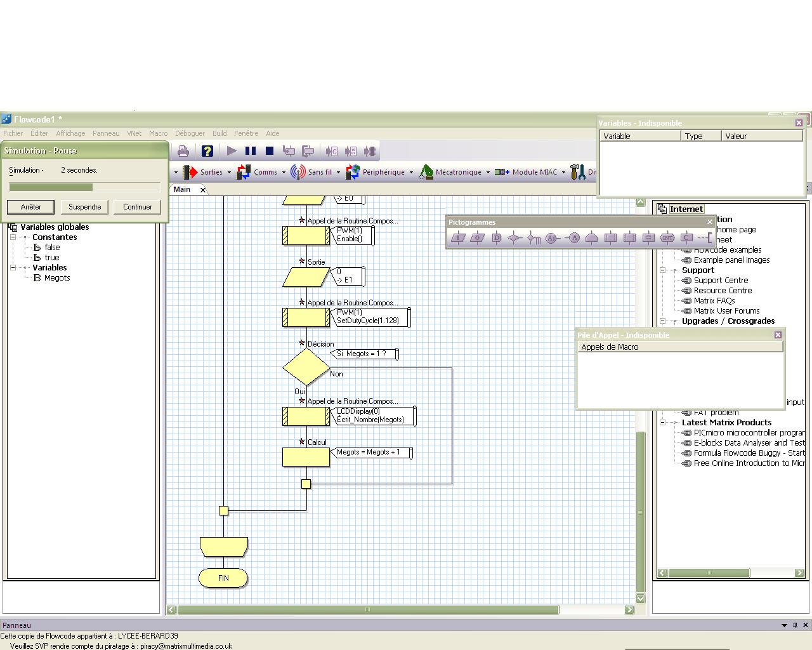Open the Mécatronique dropdown arrow
This screenshot has height=650, width=812.
pyautogui.click(x=488, y=172)
